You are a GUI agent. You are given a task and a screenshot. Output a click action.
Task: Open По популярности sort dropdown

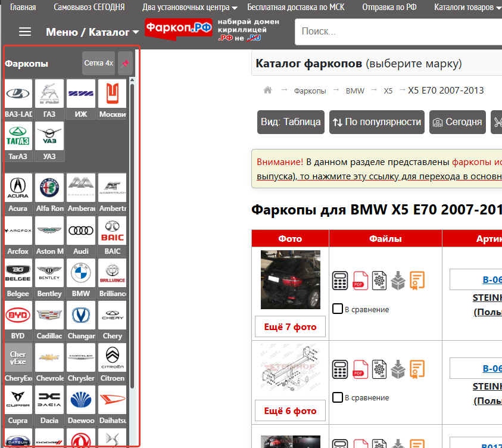point(377,122)
